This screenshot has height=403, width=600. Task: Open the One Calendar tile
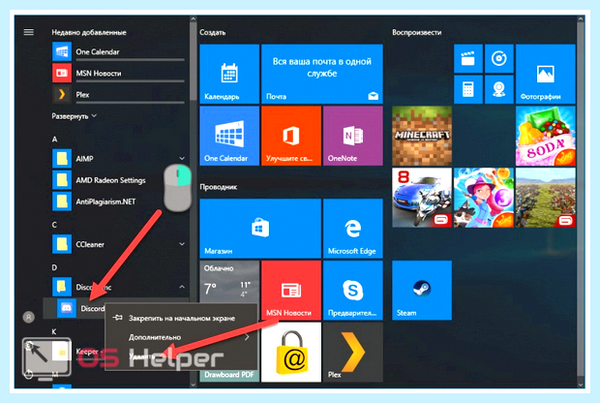pyautogui.click(x=229, y=136)
